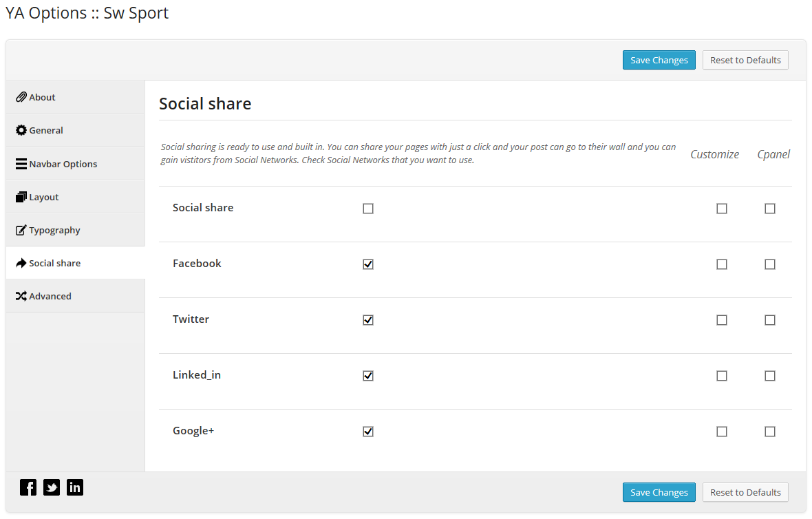Tick the Cpanel checkbox for Facebook row
812x519 pixels.
(x=770, y=264)
